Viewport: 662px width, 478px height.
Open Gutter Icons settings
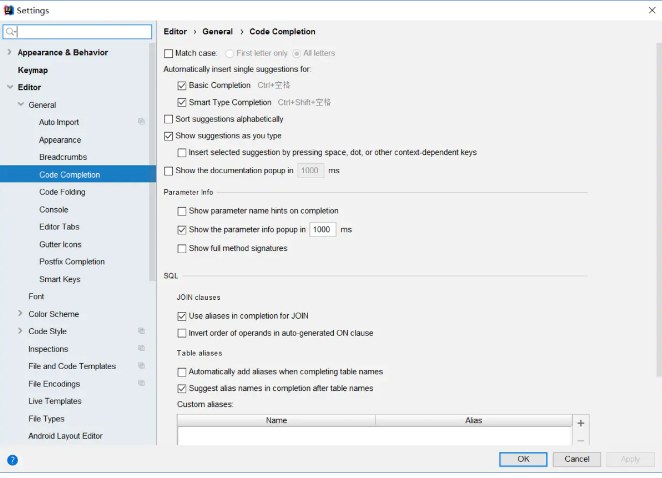click(x=60, y=244)
